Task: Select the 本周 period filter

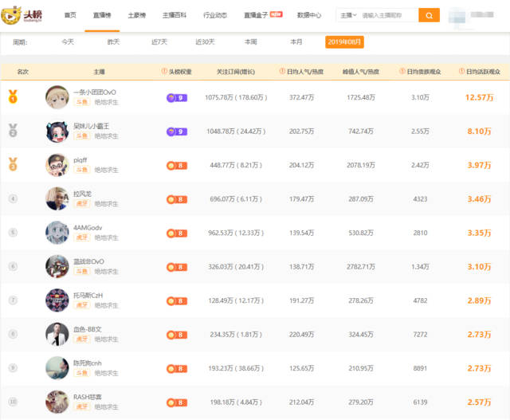Action: pyautogui.click(x=251, y=41)
